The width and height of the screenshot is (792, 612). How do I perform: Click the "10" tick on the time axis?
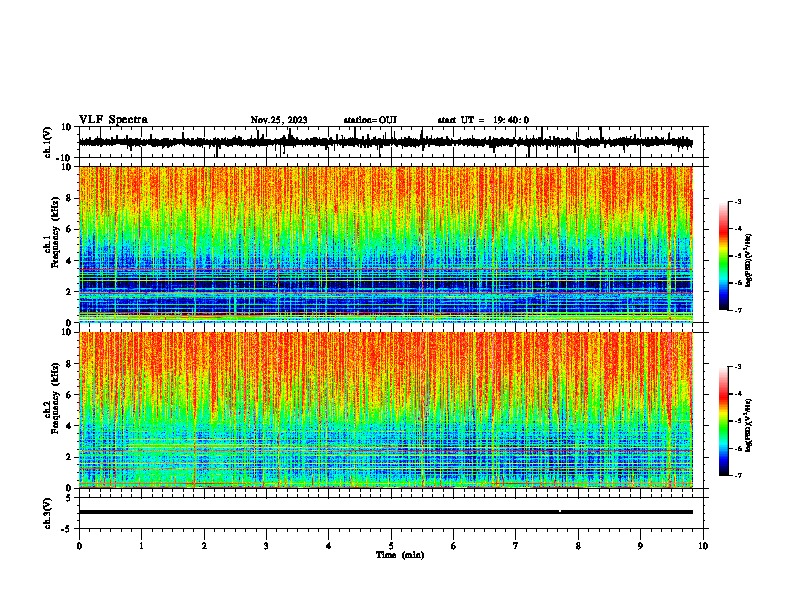(x=703, y=546)
